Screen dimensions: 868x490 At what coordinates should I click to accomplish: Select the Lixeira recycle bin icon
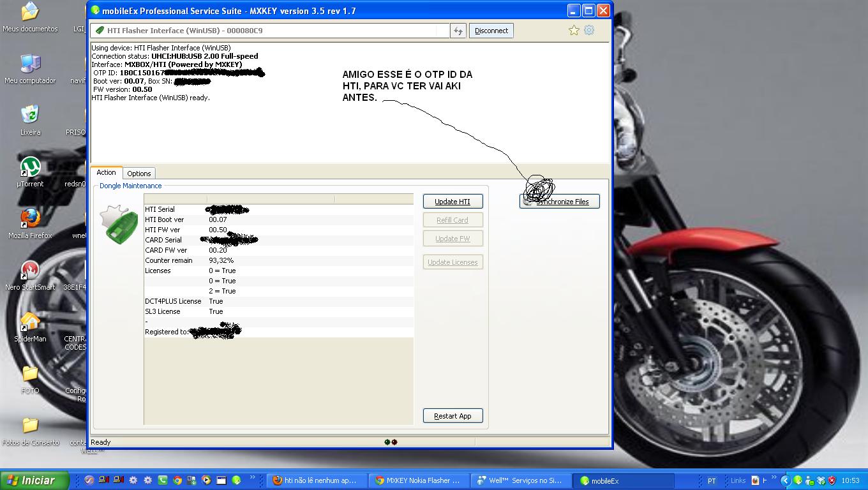click(30, 121)
